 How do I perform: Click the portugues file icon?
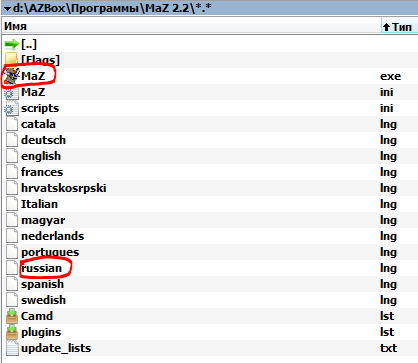[12, 252]
